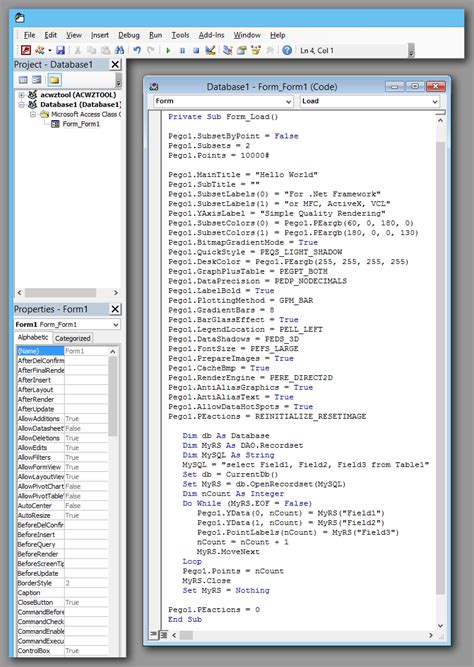Viewport: 474px width, 667px height.
Task: Open the Edit menu
Action: [51, 35]
